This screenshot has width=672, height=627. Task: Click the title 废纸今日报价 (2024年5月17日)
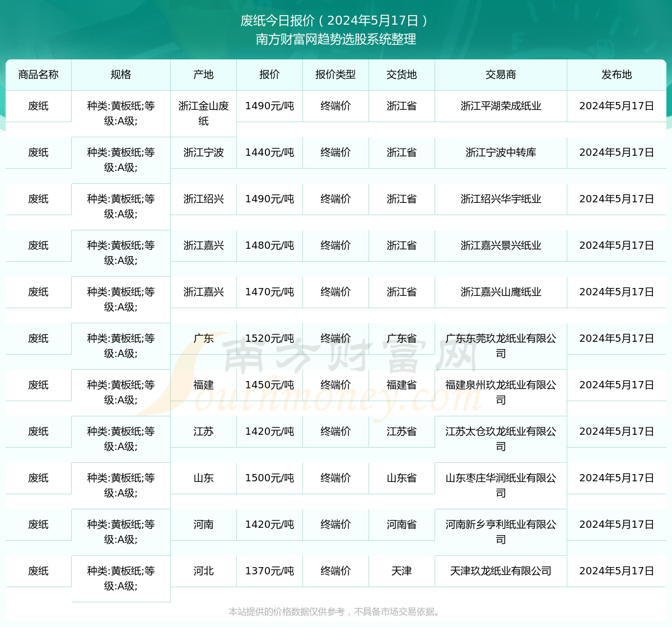[x=335, y=21]
